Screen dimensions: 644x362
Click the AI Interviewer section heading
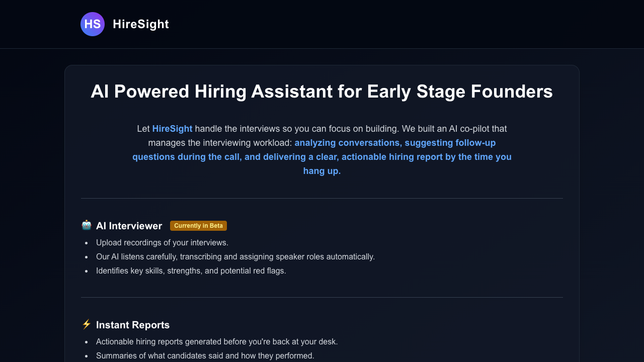pyautogui.click(x=129, y=226)
